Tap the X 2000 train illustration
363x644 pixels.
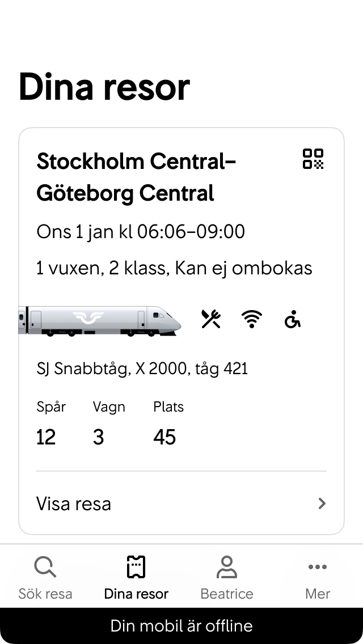pyautogui.click(x=99, y=319)
